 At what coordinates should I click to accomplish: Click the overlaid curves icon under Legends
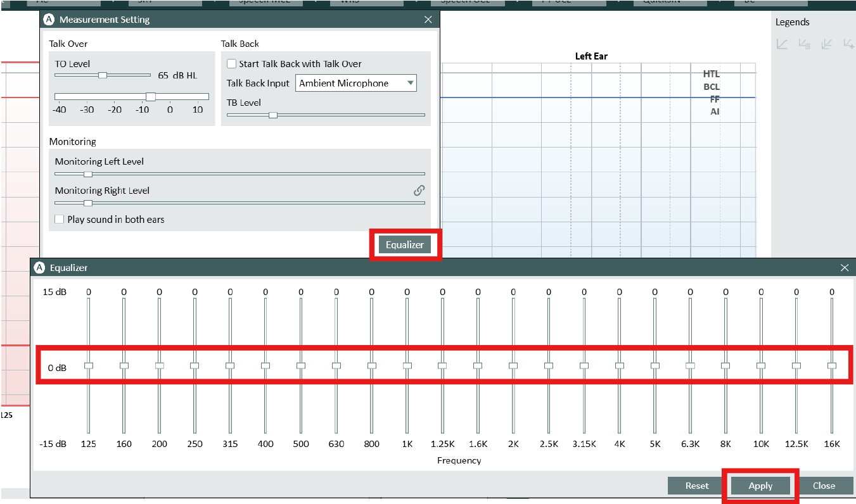pyautogui.click(x=826, y=44)
